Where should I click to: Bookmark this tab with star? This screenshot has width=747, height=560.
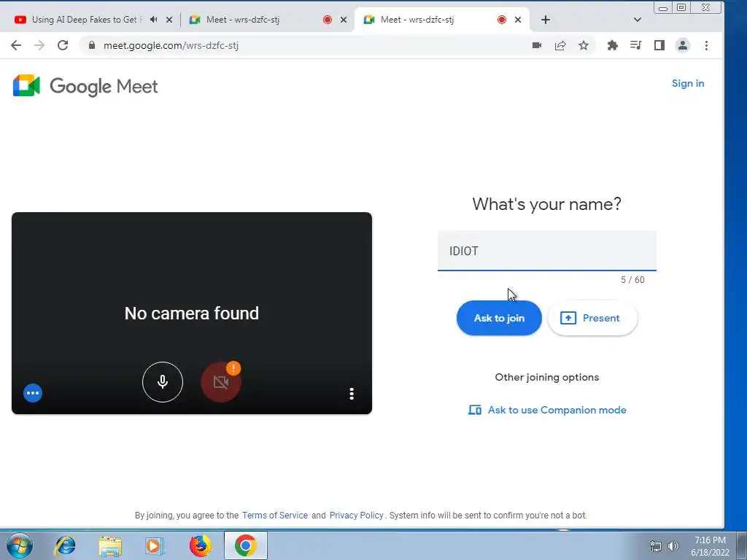(584, 45)
